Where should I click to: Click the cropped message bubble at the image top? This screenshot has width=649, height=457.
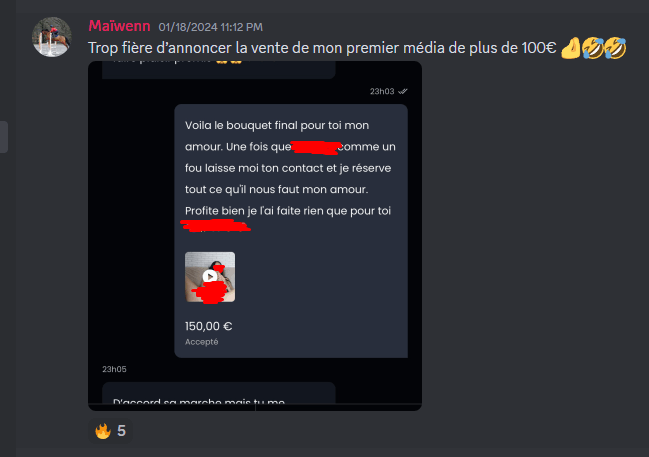pos(219,70)
